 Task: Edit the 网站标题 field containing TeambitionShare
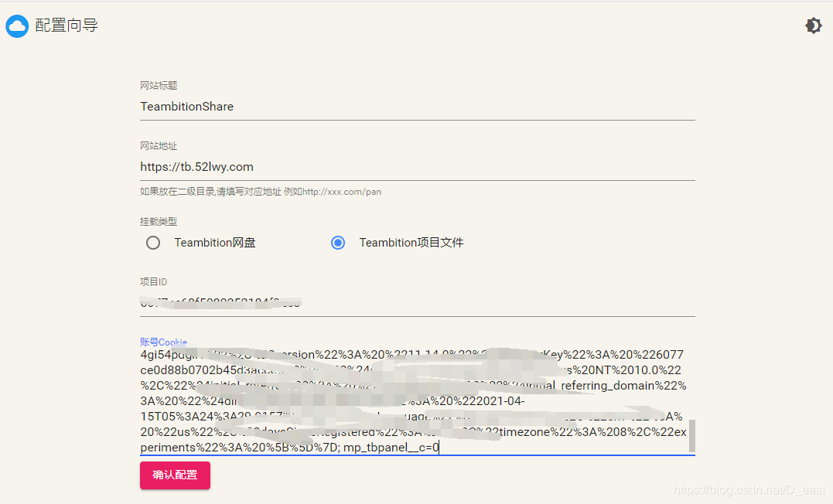point(418,107)
